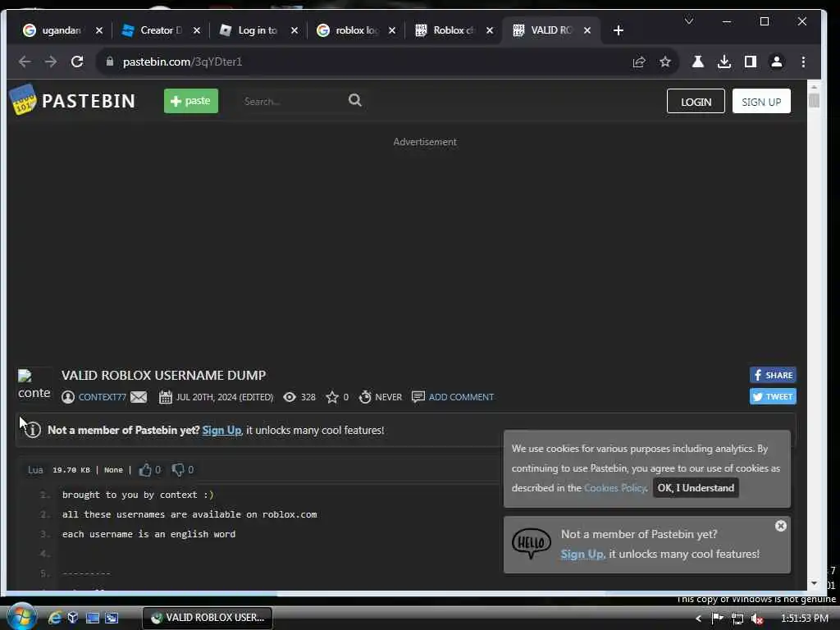Close the 'ugandan' tab

coord(99,30)
